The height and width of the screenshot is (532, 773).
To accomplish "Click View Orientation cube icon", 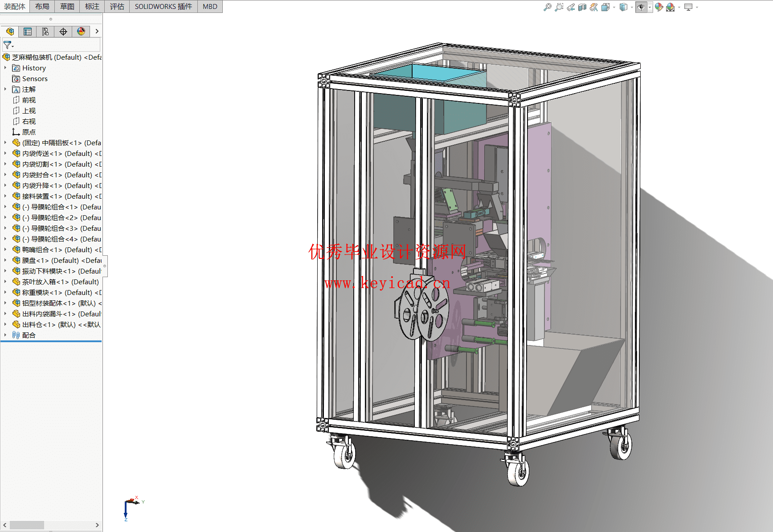I will (605, 7).
